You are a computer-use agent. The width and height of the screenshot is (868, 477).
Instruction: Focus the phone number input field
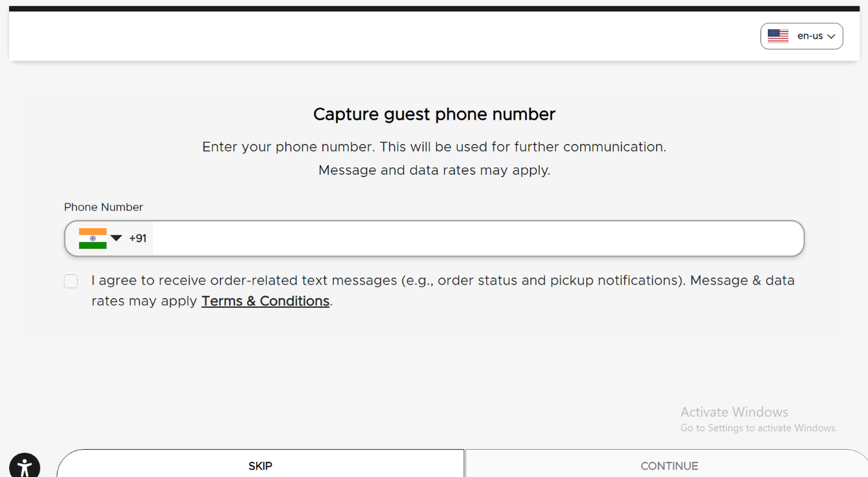478,238
